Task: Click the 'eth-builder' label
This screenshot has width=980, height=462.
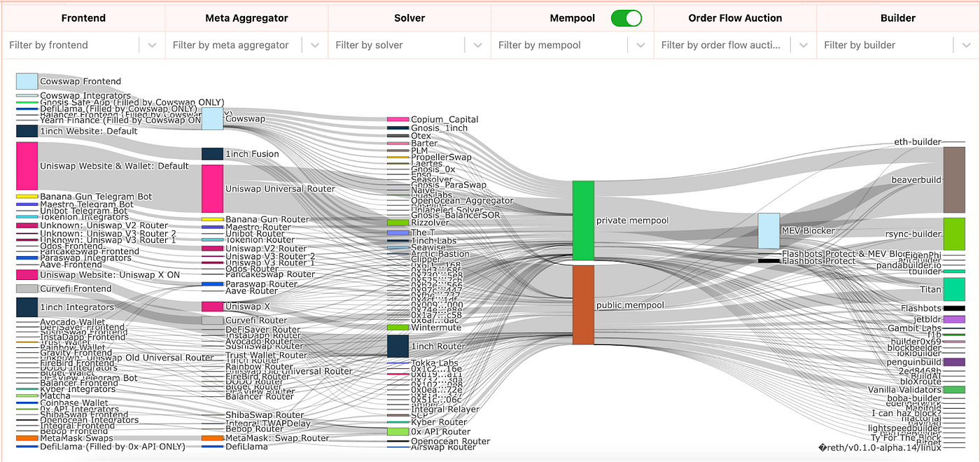Action: tap(918, 142)
